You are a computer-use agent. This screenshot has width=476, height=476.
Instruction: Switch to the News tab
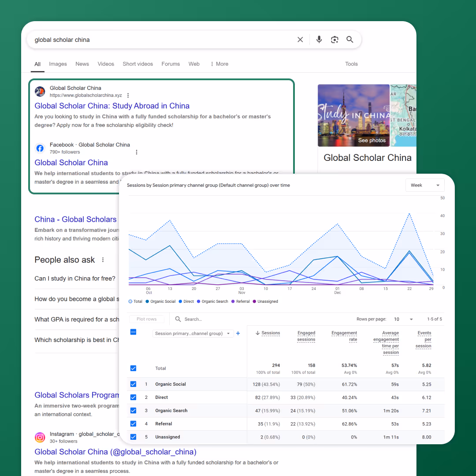(x=82, y=64)
